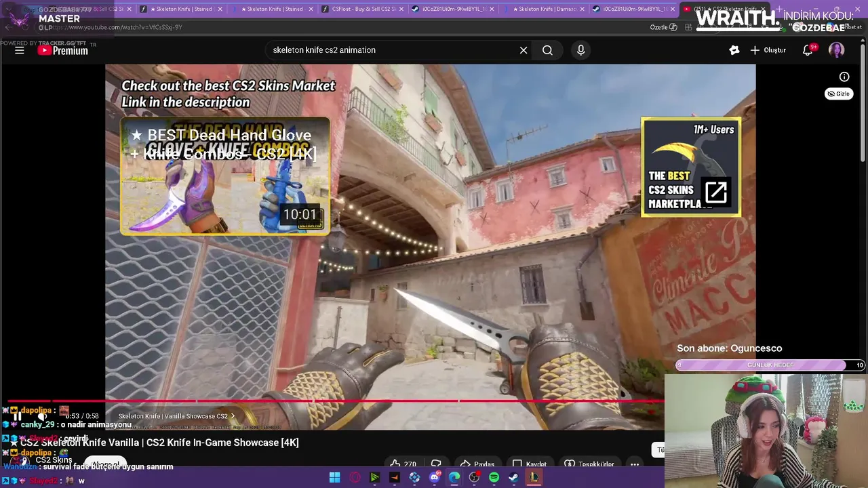Image resolution: width=868 pixels, height=488 pixels.
Task: Open the CS2 Skins channel link
Action: pyautogui.click(x=54, y=460)
